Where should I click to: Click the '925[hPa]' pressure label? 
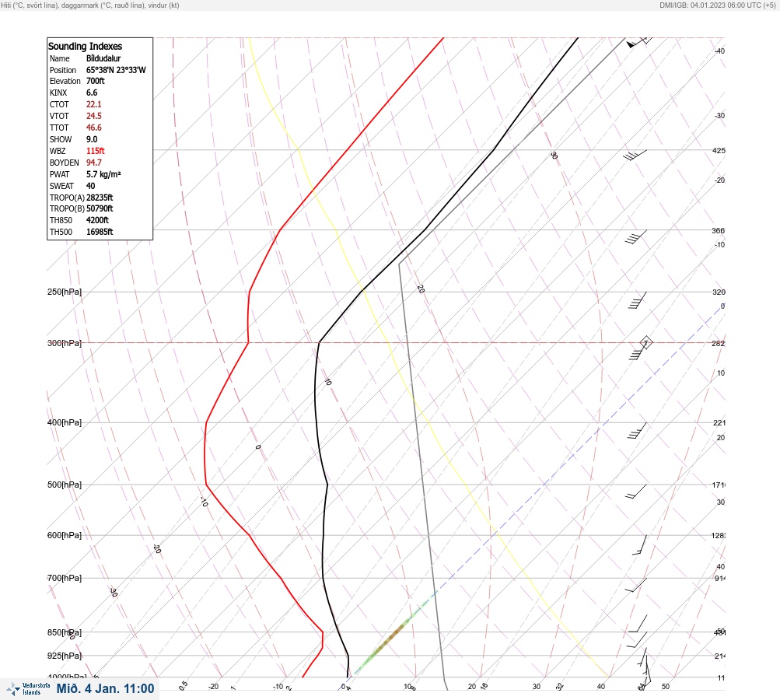pyautogui.click(x=65, y=656)
